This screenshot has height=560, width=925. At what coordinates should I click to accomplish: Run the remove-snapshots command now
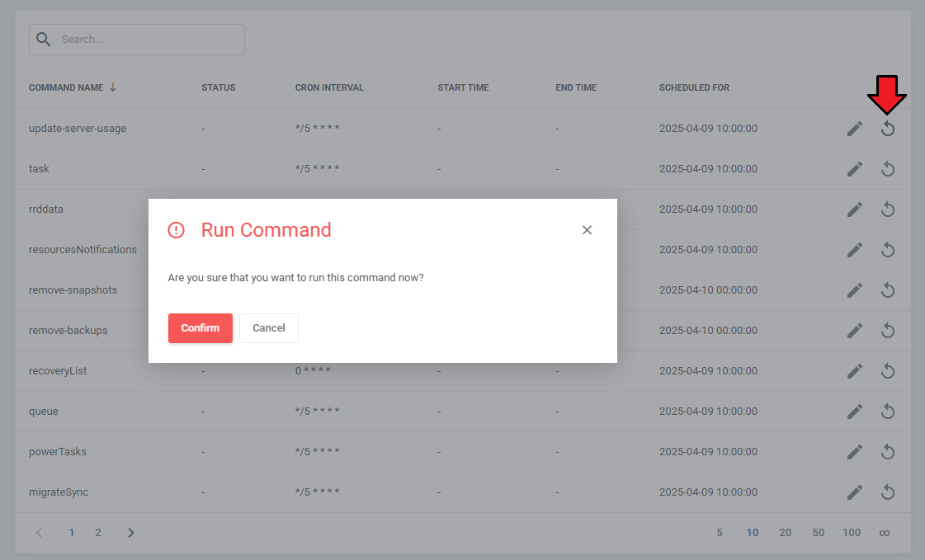click(x=888, y=290)
